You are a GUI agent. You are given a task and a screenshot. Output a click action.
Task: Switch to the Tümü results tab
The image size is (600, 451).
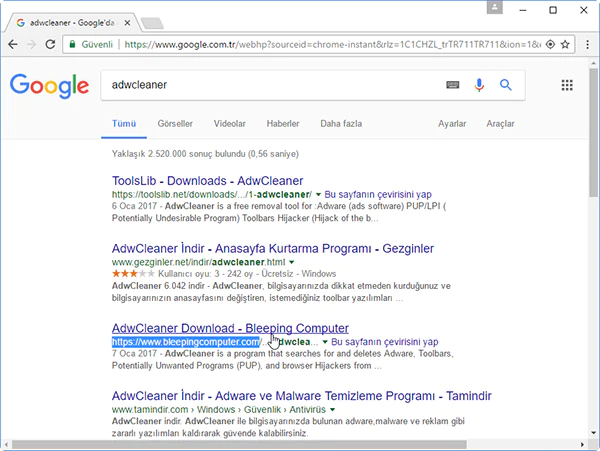[x=124, y=124]
